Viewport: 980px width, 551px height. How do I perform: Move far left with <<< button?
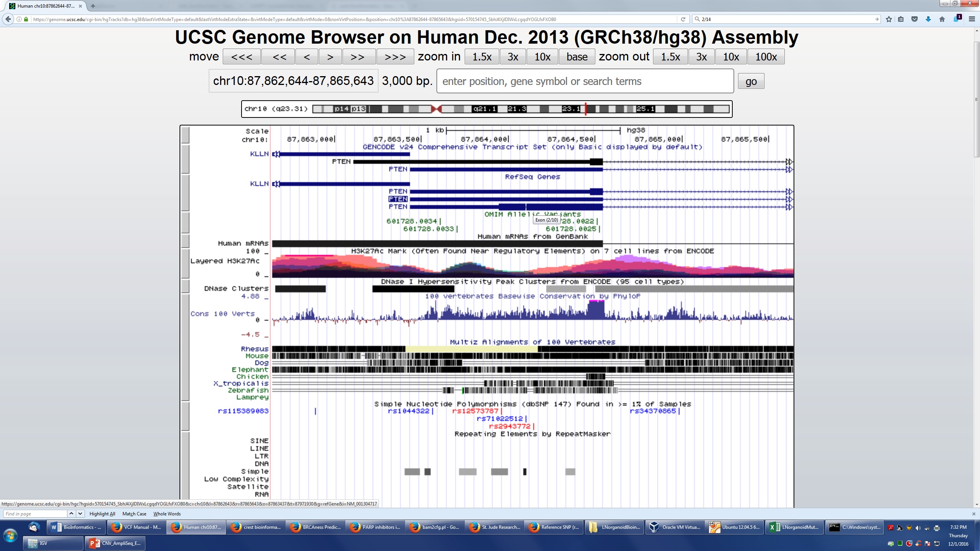pyautogui.click(x=242, y=57)
